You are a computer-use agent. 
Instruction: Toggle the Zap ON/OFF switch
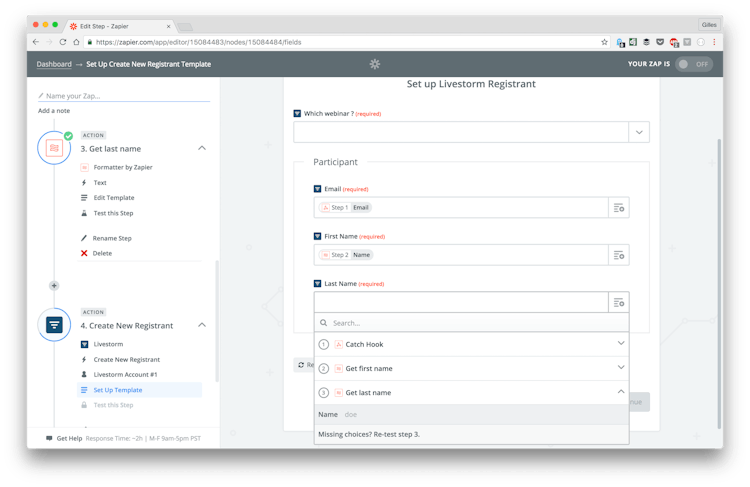pyautogui.click(x=693, y=64)
